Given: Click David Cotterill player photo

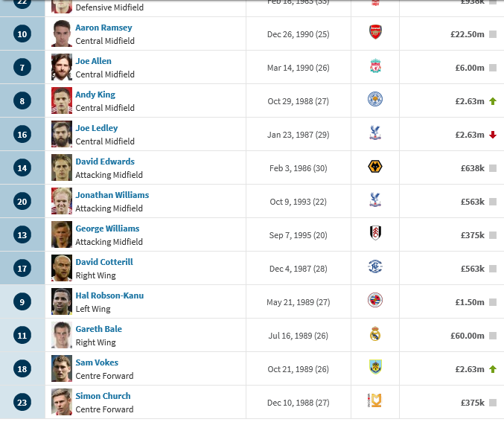Looking at the screenshot, I should [62, 268].
